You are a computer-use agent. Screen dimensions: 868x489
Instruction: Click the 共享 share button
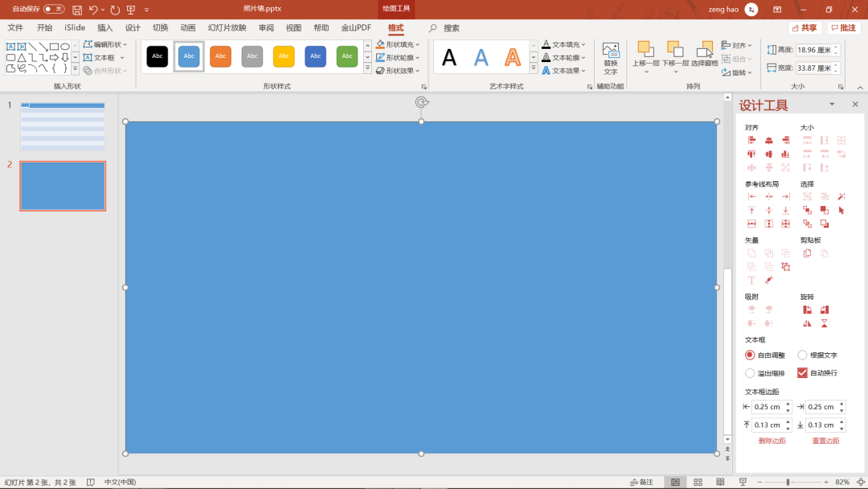[x=805, y=27]
